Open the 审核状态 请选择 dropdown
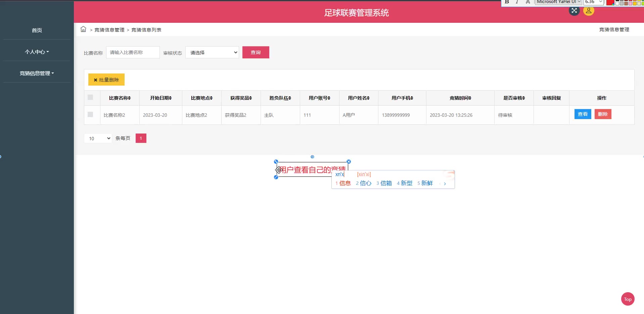This screenshot has width=644, height=314. click(212, 52)
